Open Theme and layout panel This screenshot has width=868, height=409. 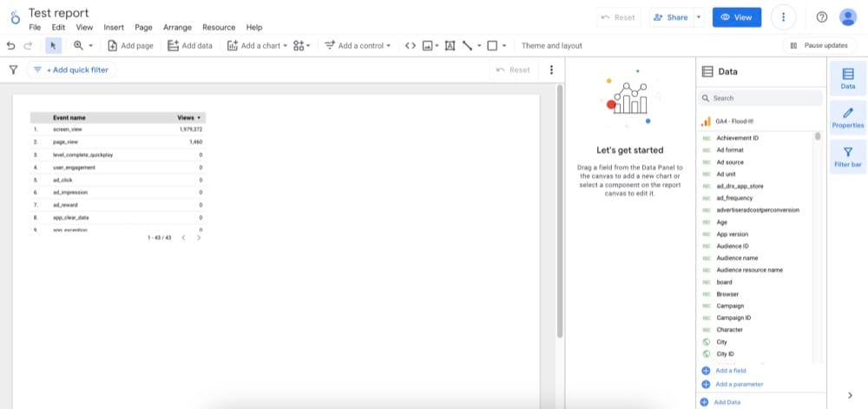[551, 46]
